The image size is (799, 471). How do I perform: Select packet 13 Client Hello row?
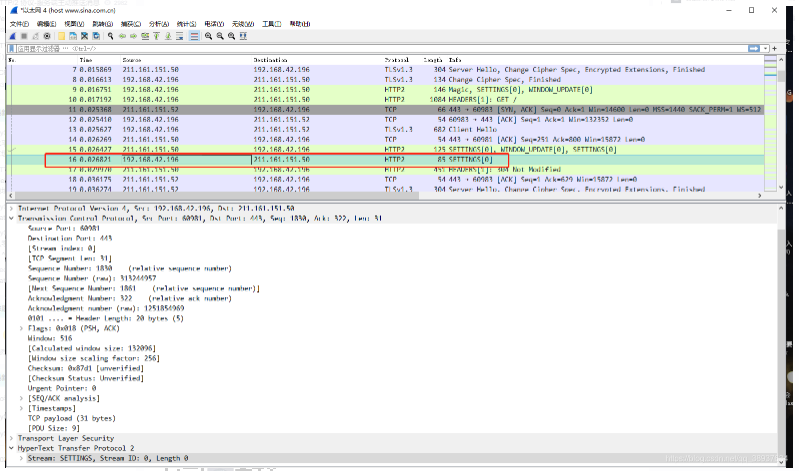coord(385,129)
